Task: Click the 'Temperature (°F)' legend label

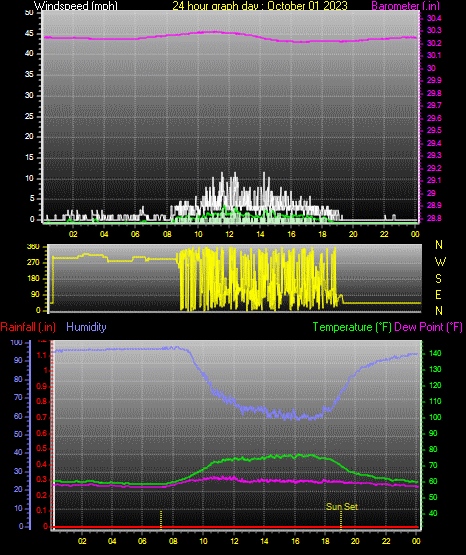Action: click(352, 327)
